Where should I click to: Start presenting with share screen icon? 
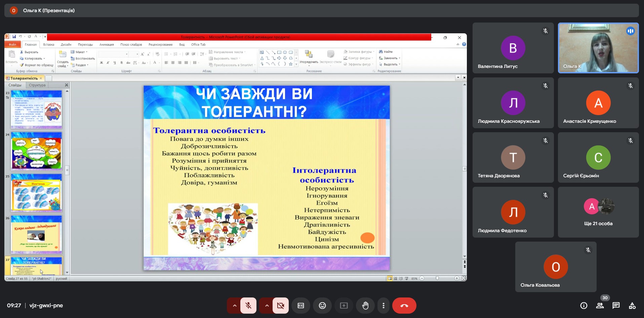pyautogui.click(x=344, y=306)
